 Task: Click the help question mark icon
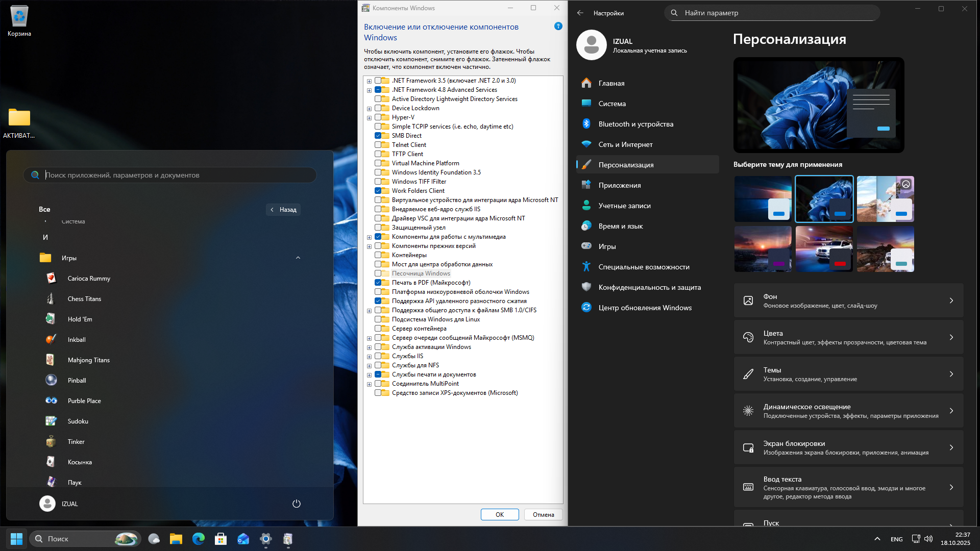tap(558, 27)
